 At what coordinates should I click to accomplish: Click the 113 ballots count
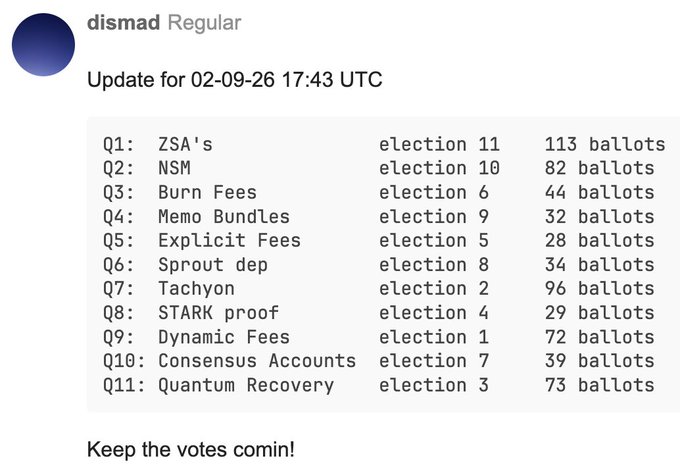(604, 145)
